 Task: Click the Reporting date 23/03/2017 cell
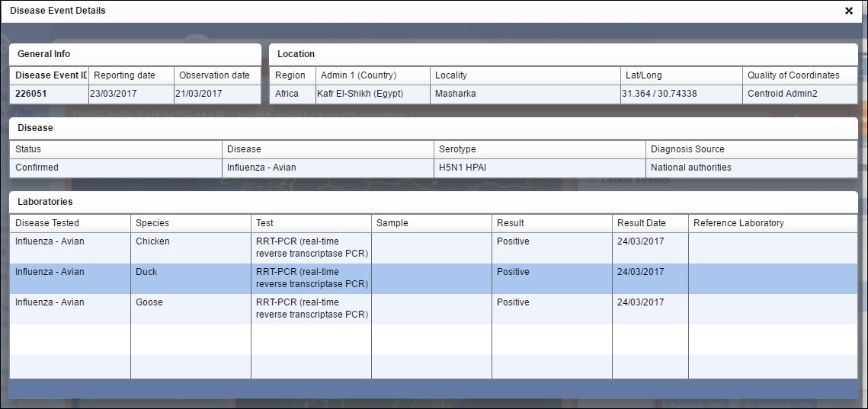pos(132,94)
